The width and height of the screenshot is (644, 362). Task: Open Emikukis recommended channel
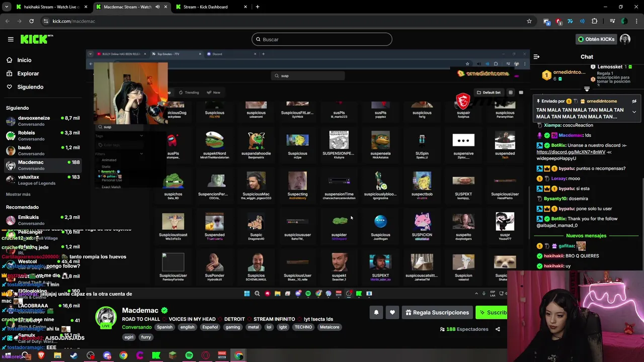(x=43, y=220)
